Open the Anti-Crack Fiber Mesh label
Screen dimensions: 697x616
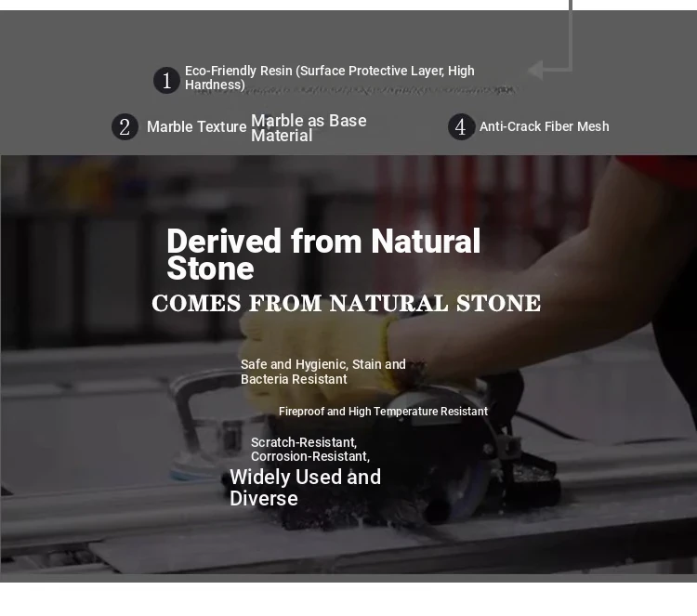click(544, 126)
